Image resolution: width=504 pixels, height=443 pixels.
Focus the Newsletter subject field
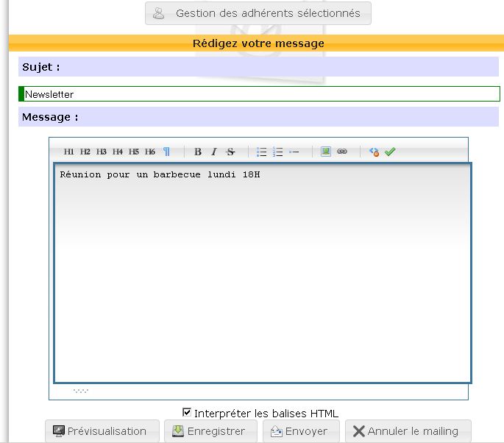[260, 94]
